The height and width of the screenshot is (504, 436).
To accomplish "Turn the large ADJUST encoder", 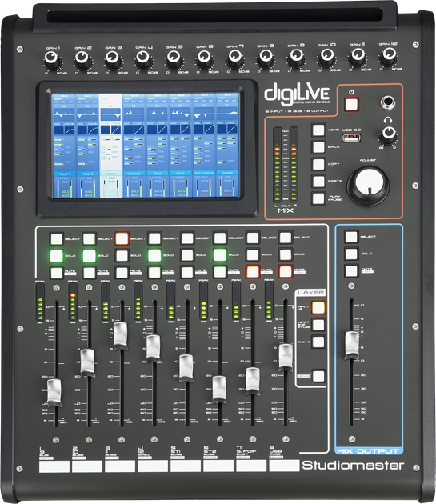I will click(369, 185).
